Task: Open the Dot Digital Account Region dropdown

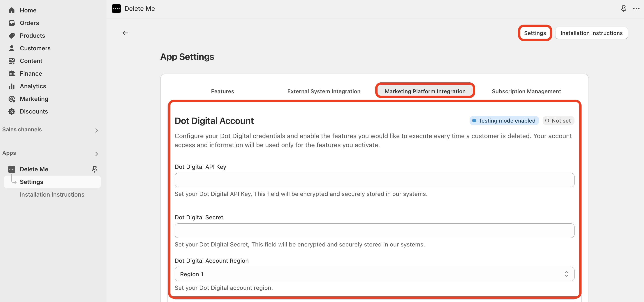Action: pyautogui.click(x=374, y=274)
